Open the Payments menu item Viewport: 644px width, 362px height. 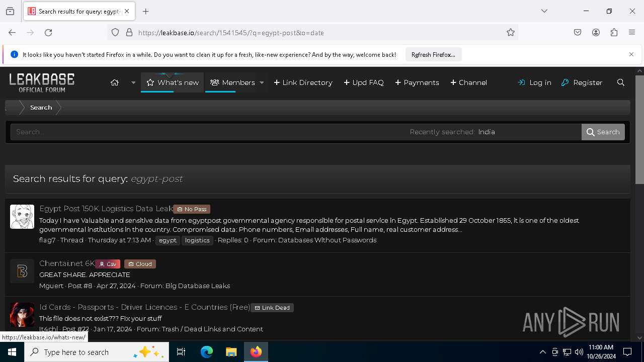(417, 82)
